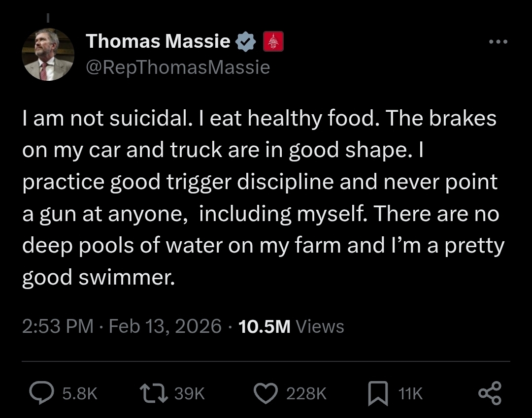Like the post with the heart icon
Image resolution: width=532 pixels, height=418 pixels.
coord(266,393)
